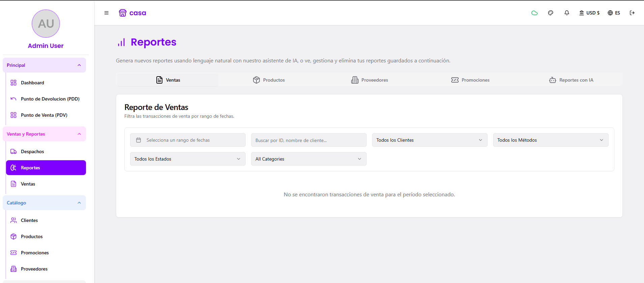This screenshot has width=644, height=283.
Task: Open the notifications bell
Action: click(567, 13)
